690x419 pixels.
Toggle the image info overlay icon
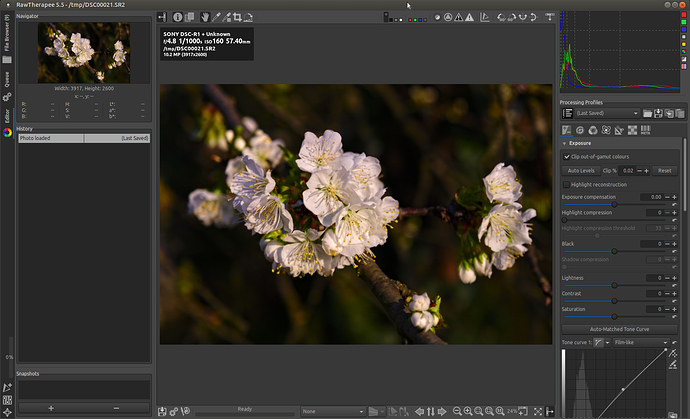click(x=177, y=17)
